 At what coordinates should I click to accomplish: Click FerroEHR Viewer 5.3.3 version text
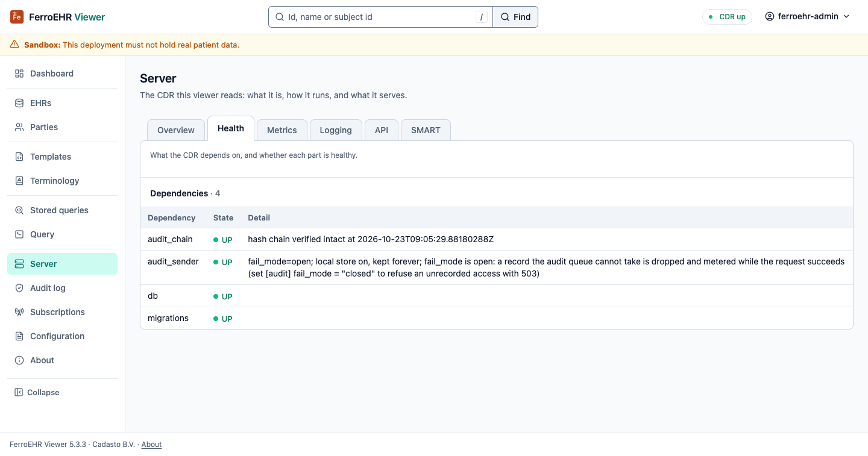(48, 445)
